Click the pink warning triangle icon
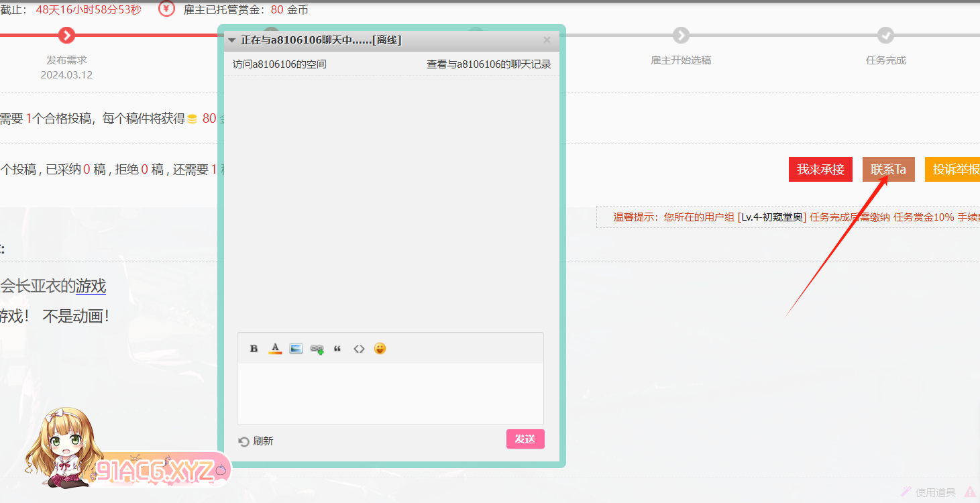The width and height of the screenshot is (980, 503). click(970, 492)
